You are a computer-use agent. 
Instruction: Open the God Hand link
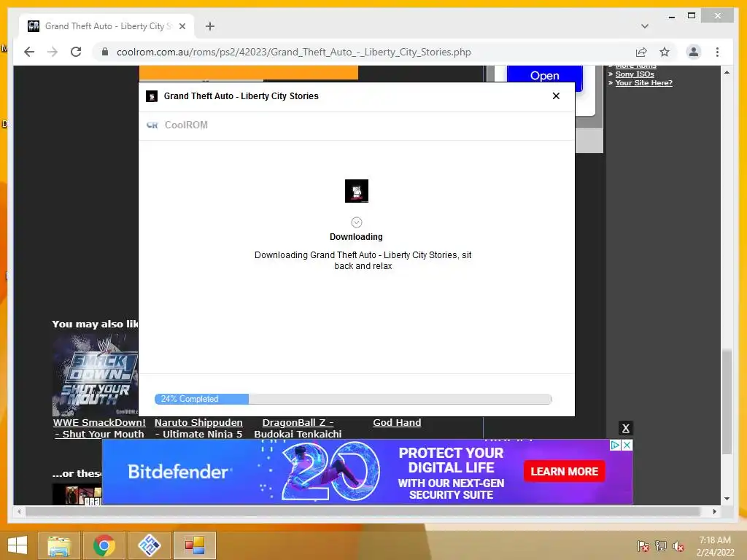point(397,422)
